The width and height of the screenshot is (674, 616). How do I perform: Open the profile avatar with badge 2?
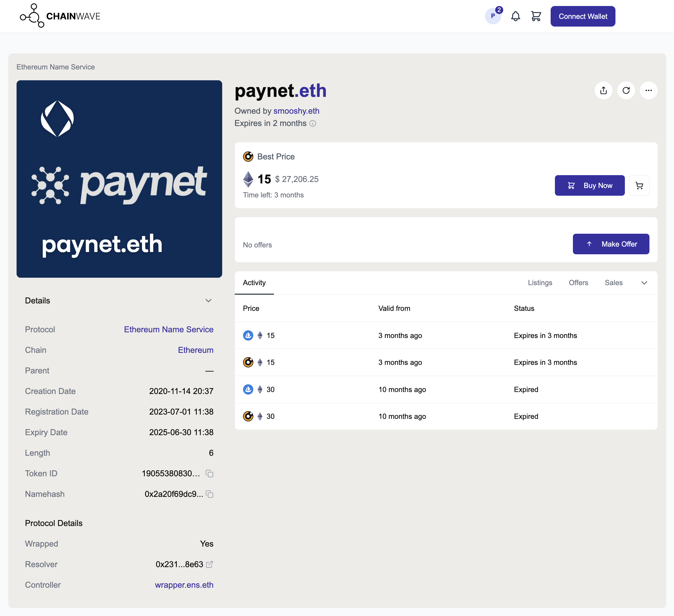493,16
